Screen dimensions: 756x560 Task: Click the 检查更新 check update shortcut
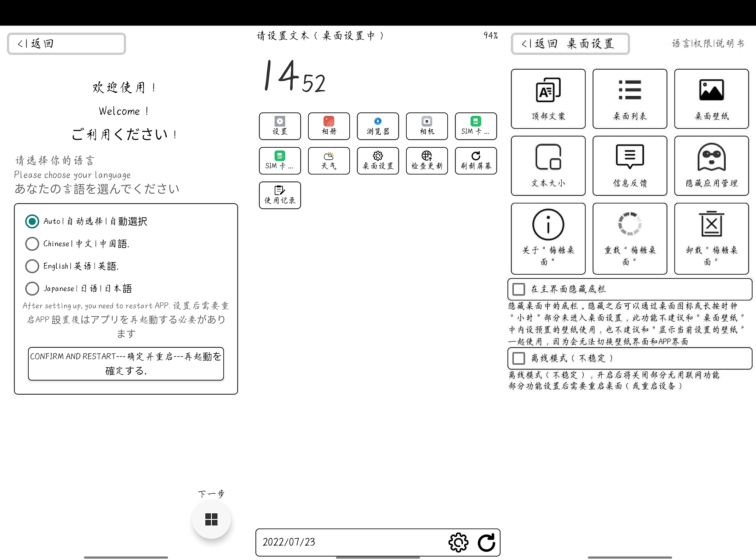point(427,161)
